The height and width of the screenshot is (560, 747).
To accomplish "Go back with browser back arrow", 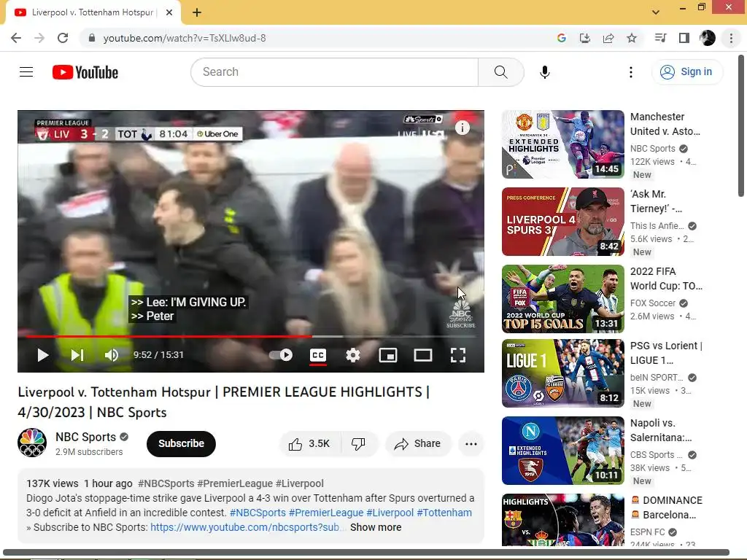I will 16,38.
